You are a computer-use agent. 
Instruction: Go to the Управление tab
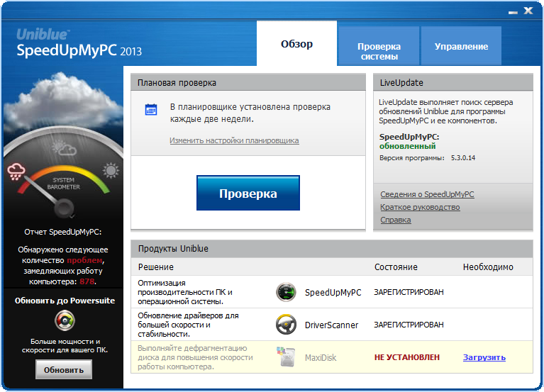point(461,46)
